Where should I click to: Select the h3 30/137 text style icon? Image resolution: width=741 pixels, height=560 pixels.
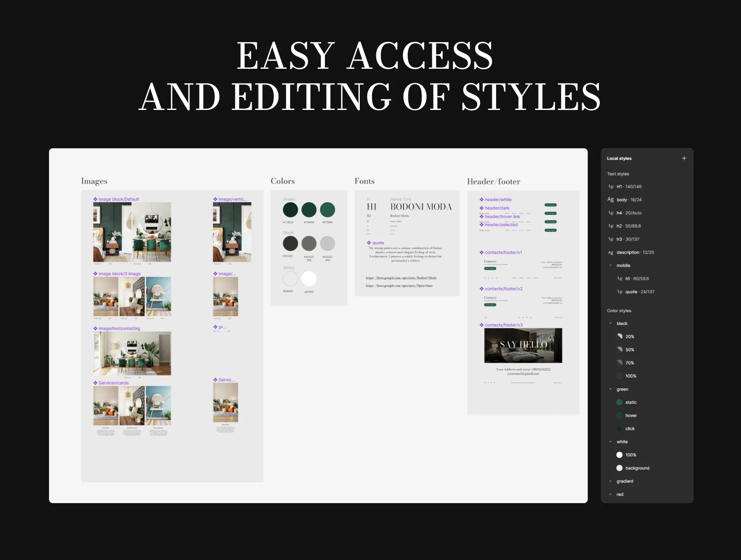[611, 239]
